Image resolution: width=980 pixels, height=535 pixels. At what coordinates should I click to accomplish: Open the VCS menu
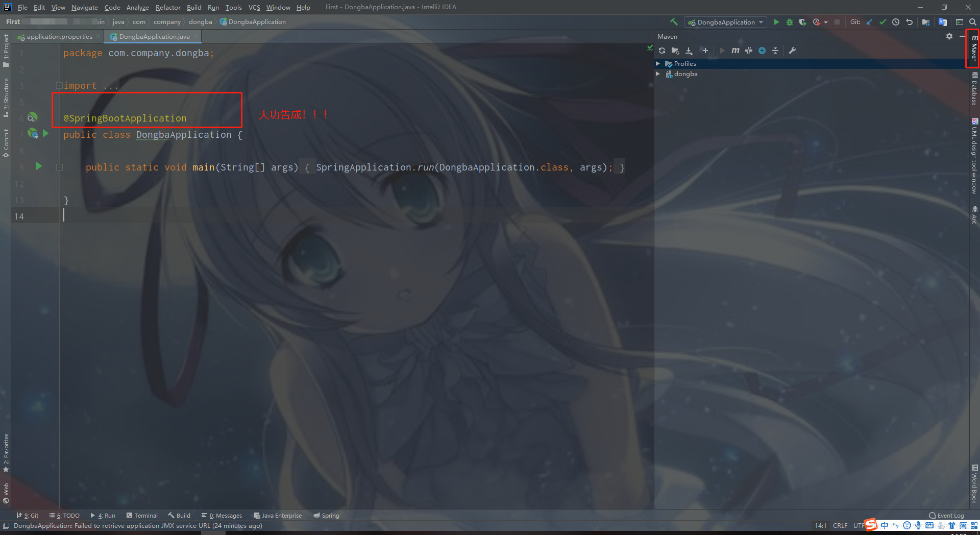pyautogui.click(x=254, y=7)
